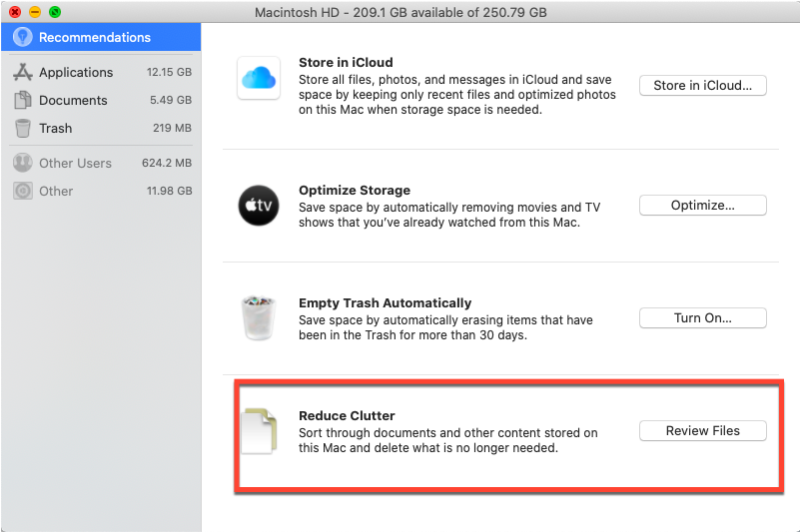Select the Other Users category
Viewport: 800px width, 532px height.
point(101,163)
